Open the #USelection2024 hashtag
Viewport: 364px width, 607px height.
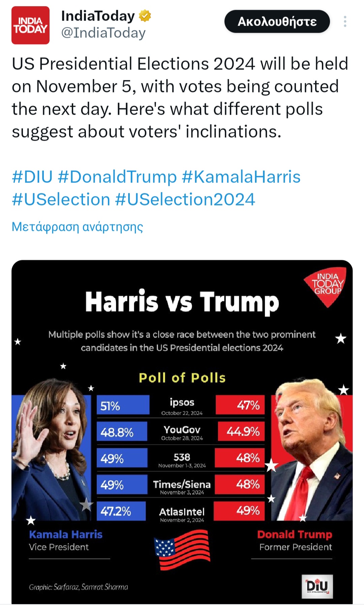tap(185, 199)
